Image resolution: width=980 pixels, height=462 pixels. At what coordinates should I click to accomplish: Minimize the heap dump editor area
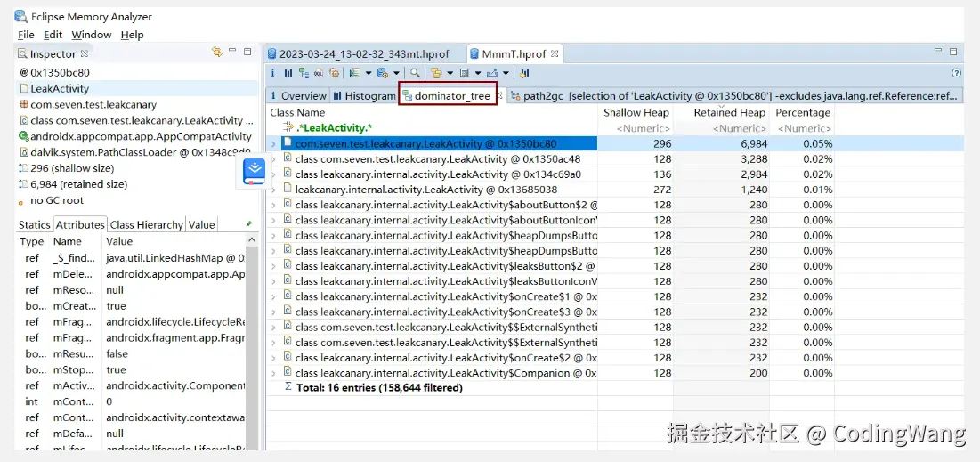[x=937, y=51]
